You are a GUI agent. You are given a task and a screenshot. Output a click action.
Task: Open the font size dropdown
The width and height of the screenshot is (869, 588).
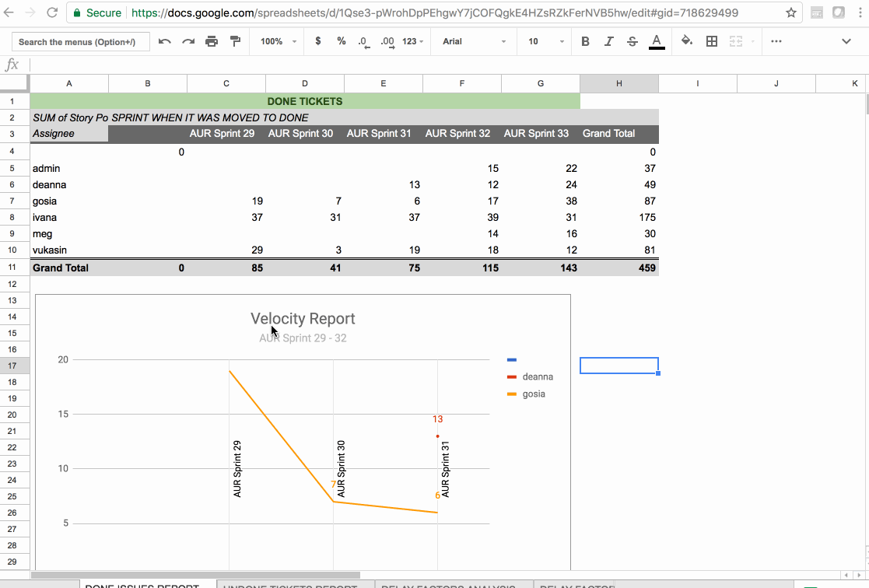pyautogui.click(x=545, y=40)
